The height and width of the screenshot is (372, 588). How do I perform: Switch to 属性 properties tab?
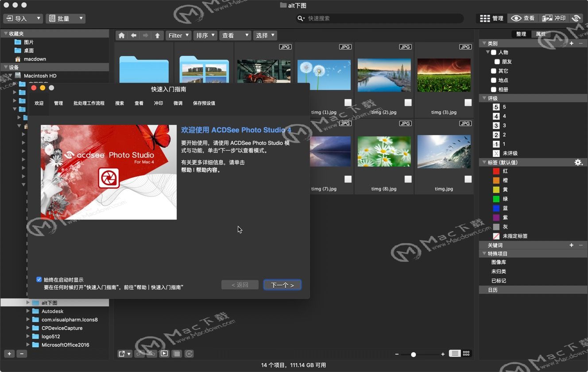[x=541, y=34]
